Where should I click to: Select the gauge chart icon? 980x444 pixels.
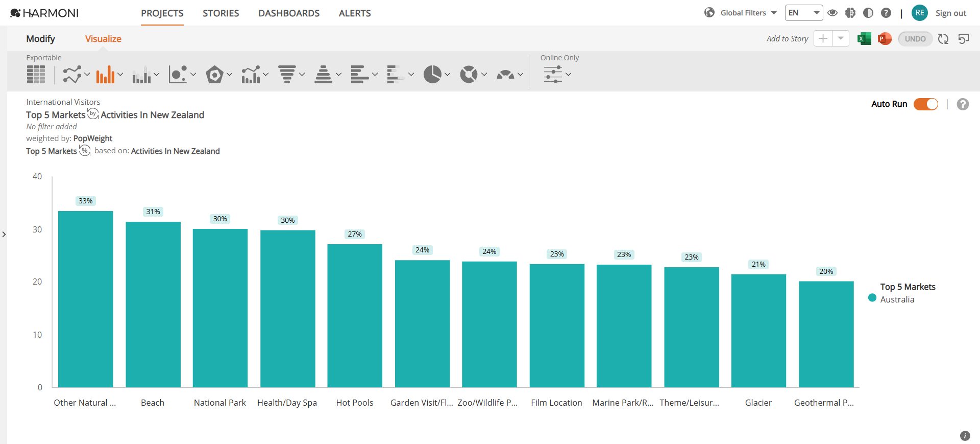[505, 75]
